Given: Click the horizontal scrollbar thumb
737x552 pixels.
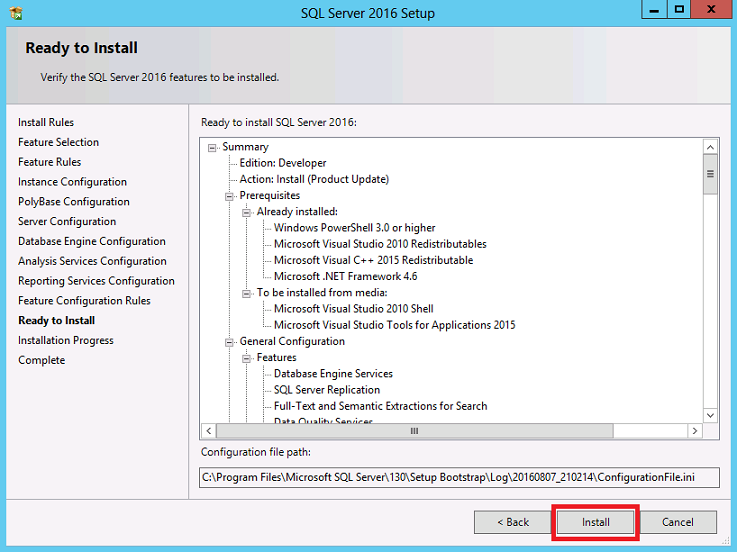Looking at the screenshot, I should click(415, 431).
